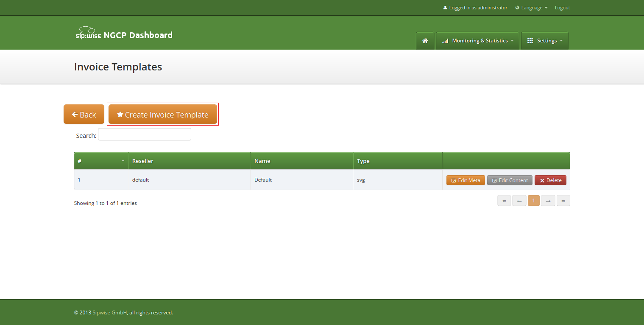Toggle sort order on the # column

point(101,161)
